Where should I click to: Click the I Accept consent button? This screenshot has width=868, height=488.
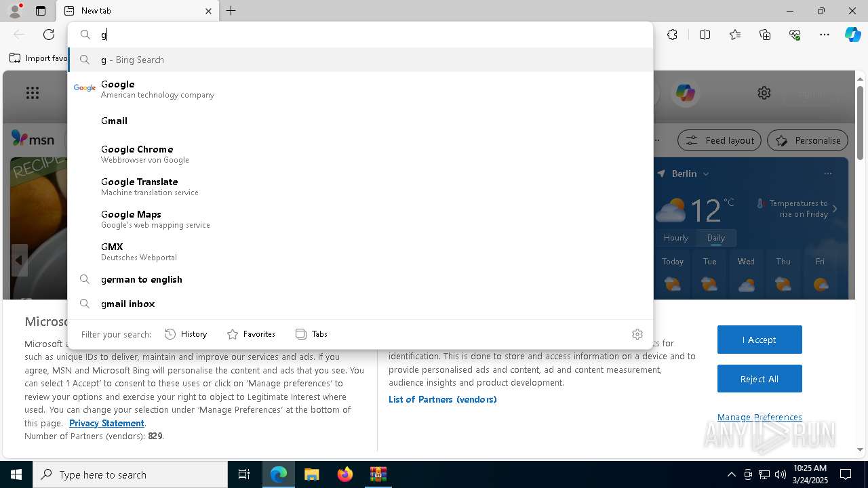pos(759,340)
